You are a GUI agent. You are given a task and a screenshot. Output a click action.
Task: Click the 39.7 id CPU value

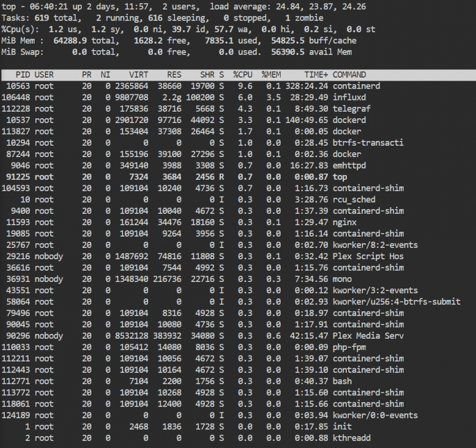click(x=188, y=29)
